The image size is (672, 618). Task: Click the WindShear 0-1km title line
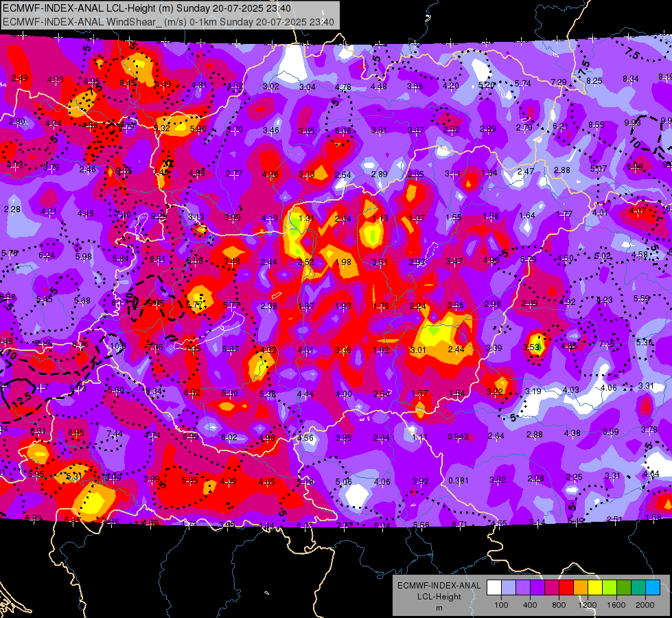tap(168, 22)
